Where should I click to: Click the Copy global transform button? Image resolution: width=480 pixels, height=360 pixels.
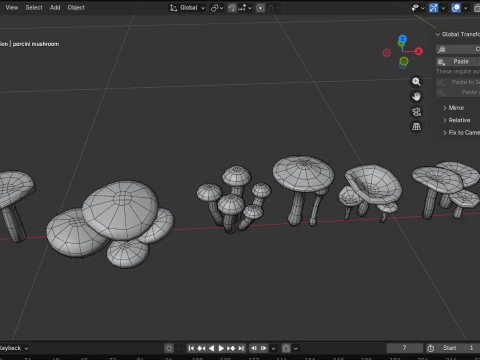click(458, 49)
